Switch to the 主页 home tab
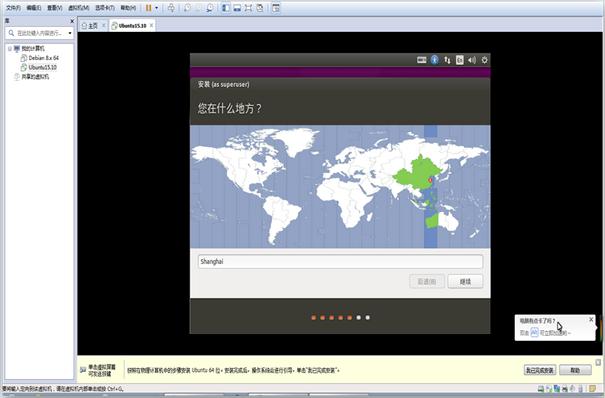 coord(90,26)
